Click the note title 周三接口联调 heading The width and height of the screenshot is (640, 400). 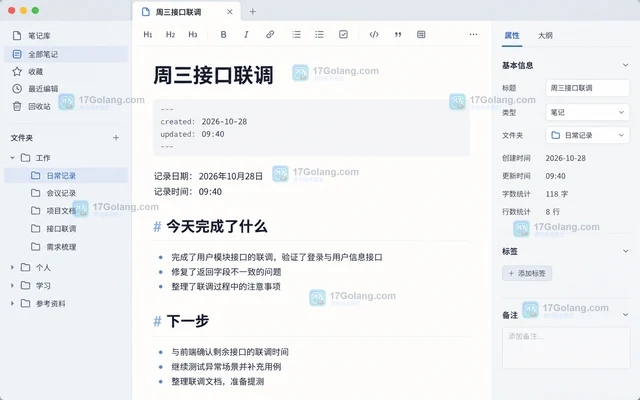pyautogui.click(x=213, y=76)
